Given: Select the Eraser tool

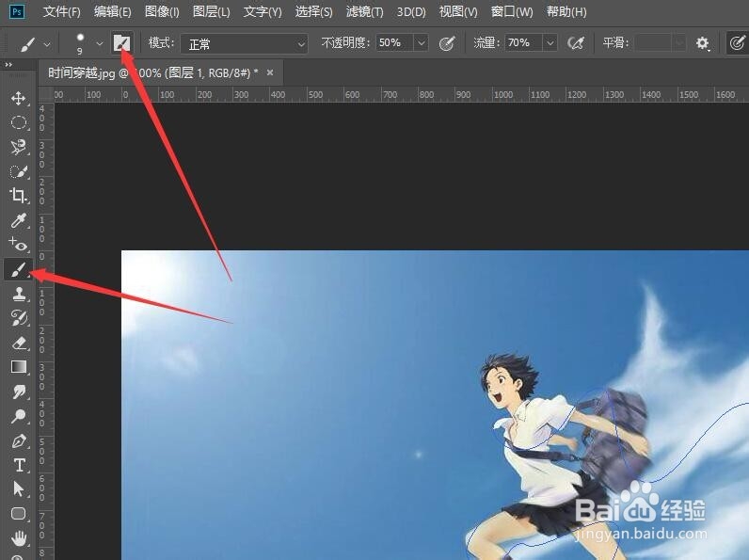Looking at the screenshot, I should click(18, 343).
